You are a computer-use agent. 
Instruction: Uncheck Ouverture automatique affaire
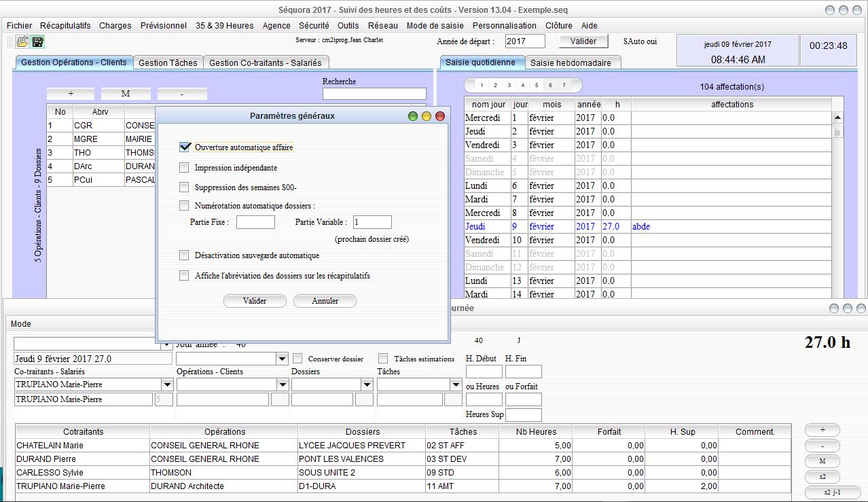coord(184,146)
